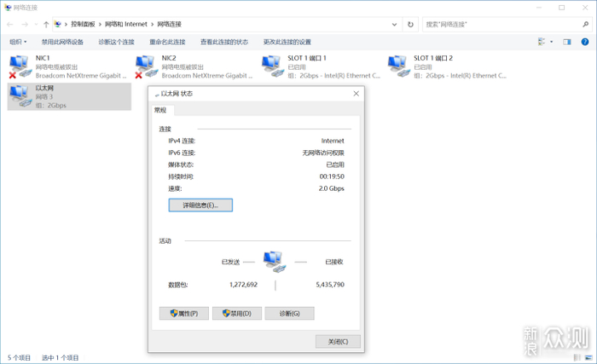Switch to details view in status bar
Image resolution: width=597 pixels, height=364 pixels.
[577, 357]
